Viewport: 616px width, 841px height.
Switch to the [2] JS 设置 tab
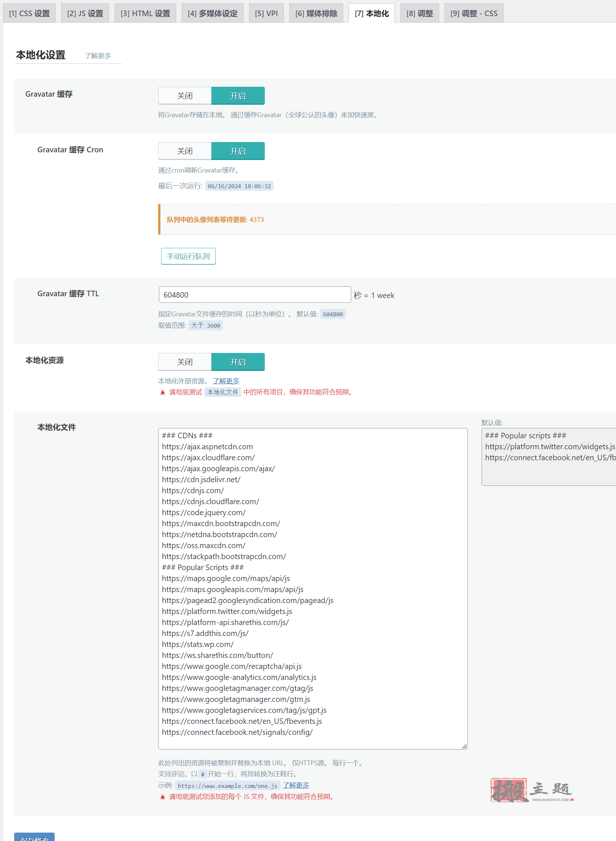tap(85, 14)
